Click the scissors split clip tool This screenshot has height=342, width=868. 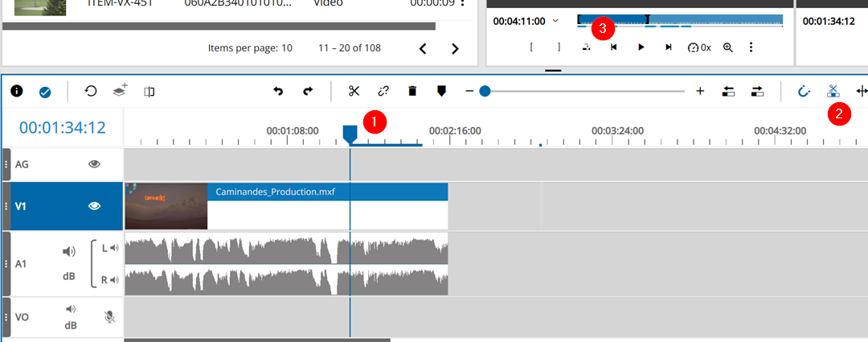coord(353,91)
